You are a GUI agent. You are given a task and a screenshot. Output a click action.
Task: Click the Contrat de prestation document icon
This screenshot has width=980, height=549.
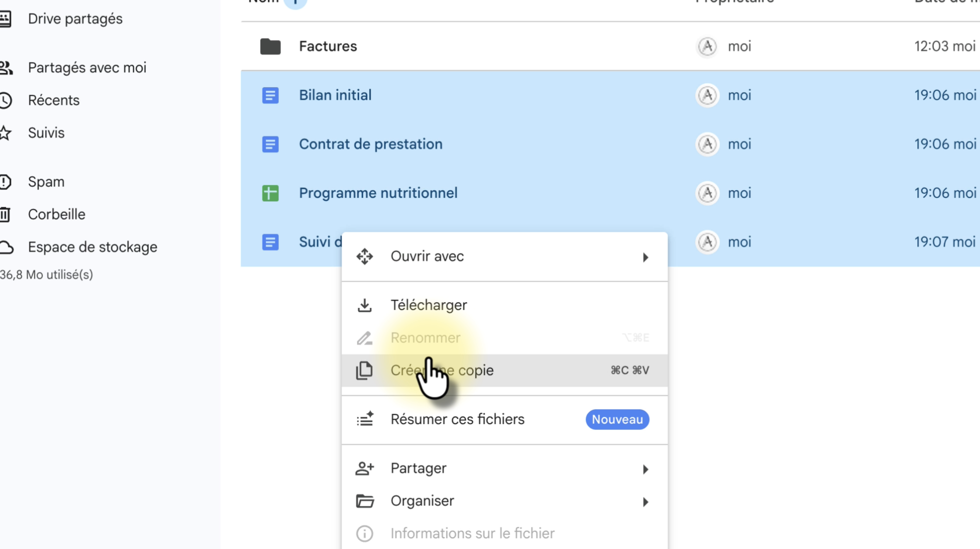pos(270,144)
